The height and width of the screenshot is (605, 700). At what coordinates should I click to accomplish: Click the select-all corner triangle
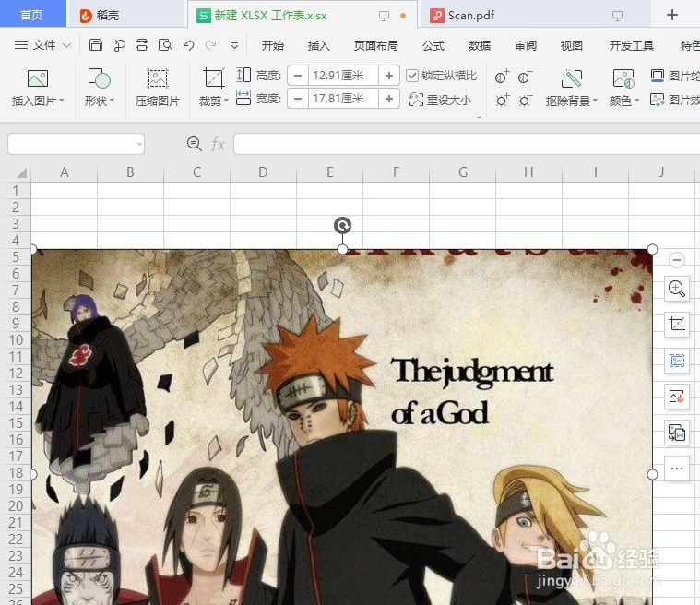pyautogui.click(x=21, y=172)
